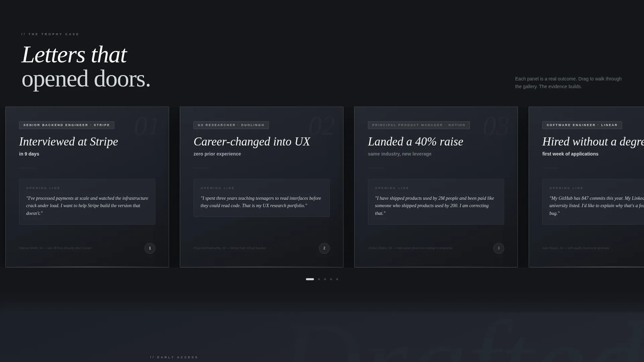Image resolution: width=644 pixels, height=362 pixels.
Task: Click the Software Engineer · Linear tag
Action: (582, 125)
